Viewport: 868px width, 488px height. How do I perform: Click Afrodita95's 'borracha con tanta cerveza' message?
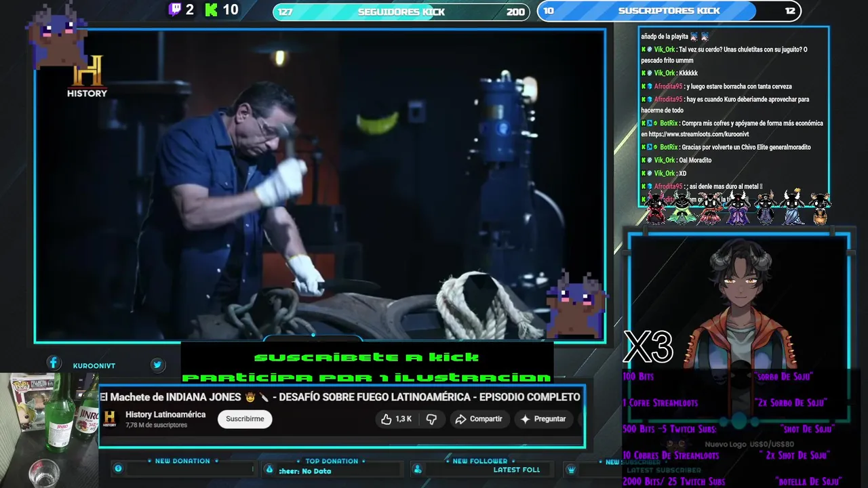[x=717, y=87]
